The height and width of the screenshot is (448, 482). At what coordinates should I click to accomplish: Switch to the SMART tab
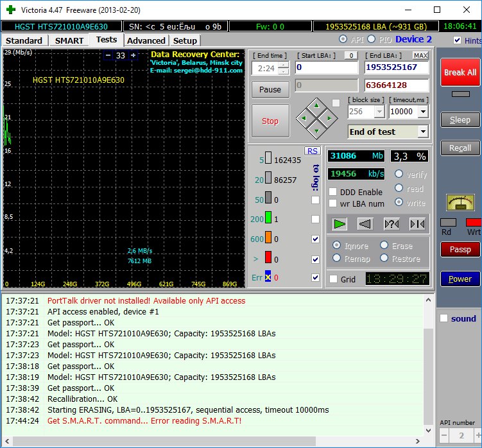pyautogui.click(x=69, y=40)
